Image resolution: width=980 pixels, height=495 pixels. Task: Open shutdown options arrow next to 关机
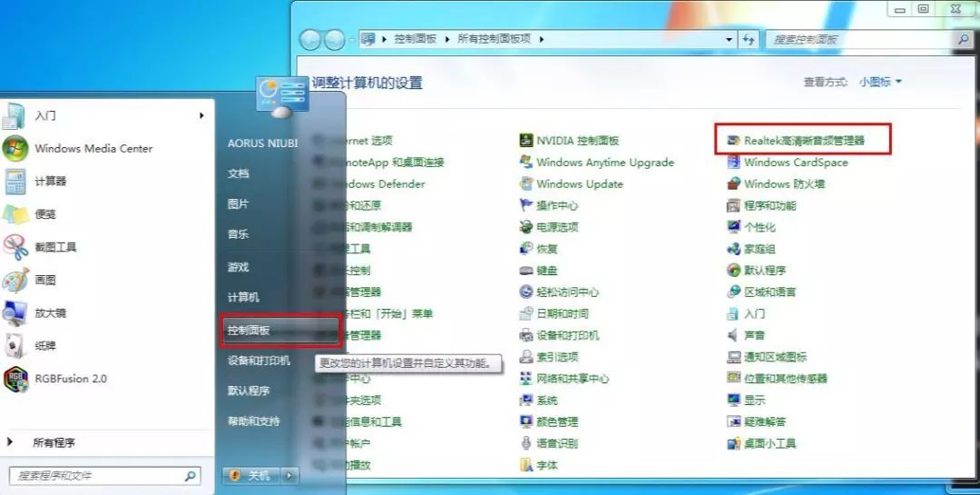[x=289, y=476]
